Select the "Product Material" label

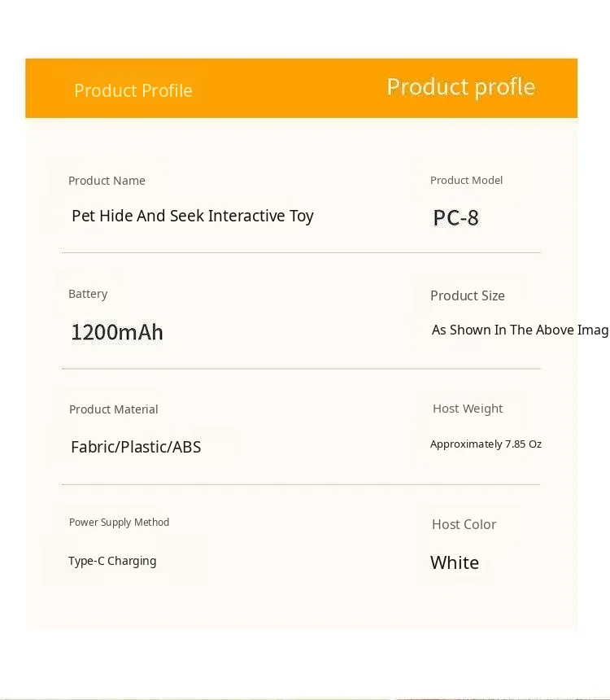tap(113, 409)
